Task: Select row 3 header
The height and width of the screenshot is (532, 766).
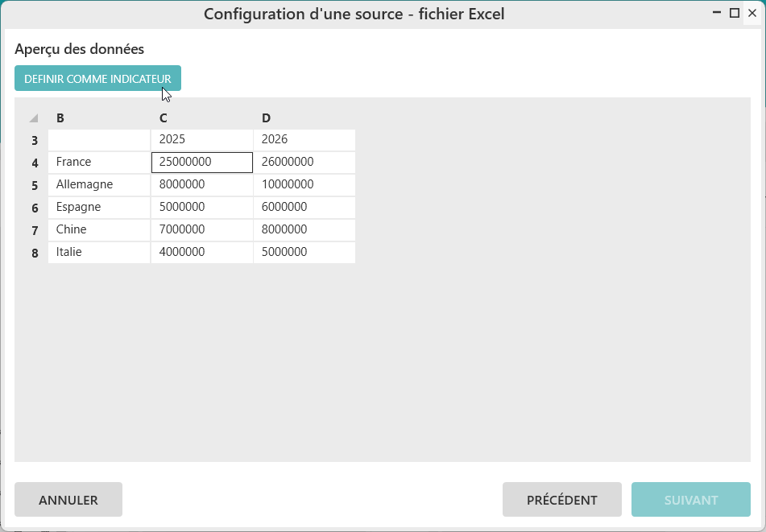Action: pyautogui.click(x=35, y=140)
